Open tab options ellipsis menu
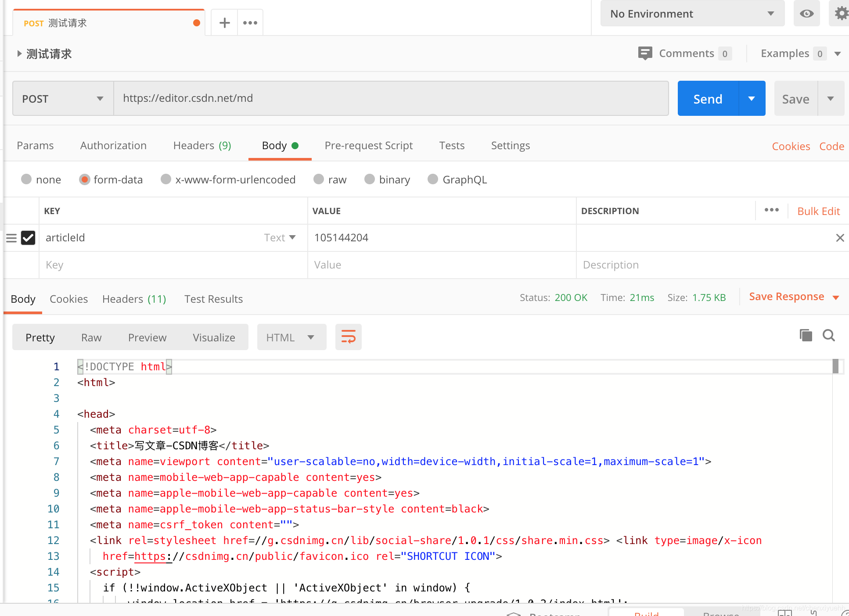849x616 pixels. point(250,23)
